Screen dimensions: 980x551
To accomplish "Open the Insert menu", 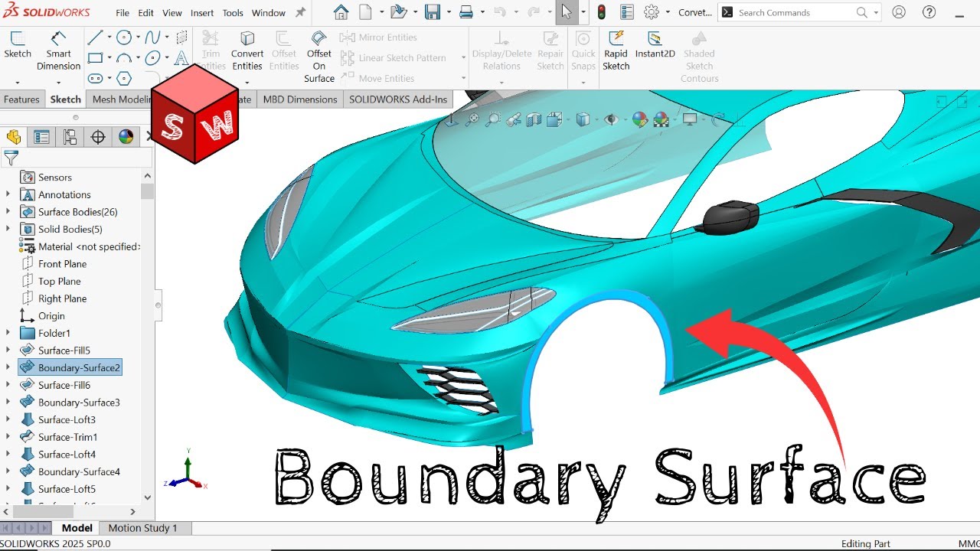I will 202,13.
